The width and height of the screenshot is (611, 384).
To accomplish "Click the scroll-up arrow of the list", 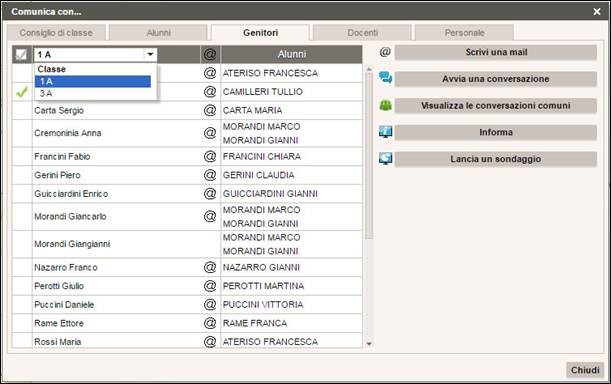I will click(x=369, y=69).
